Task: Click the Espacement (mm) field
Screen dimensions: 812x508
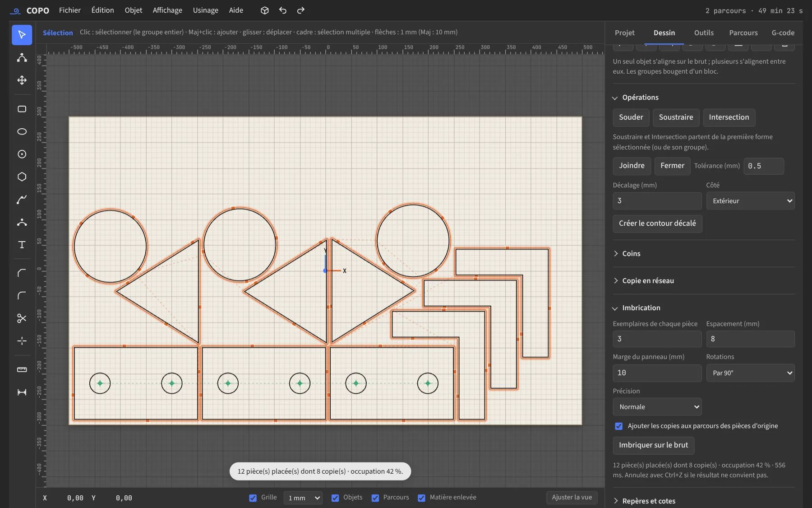Action: (750, 339)
